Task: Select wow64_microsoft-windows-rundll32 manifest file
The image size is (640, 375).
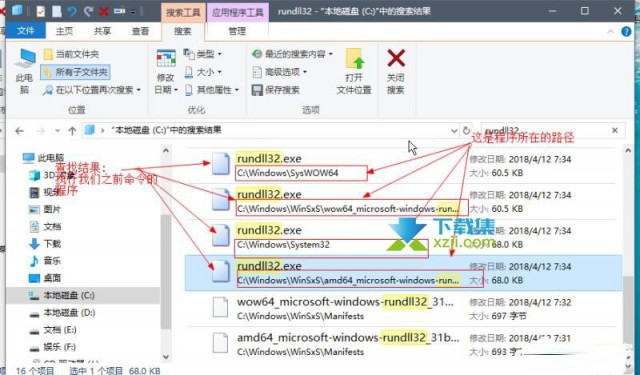Action: click(403, 309)
